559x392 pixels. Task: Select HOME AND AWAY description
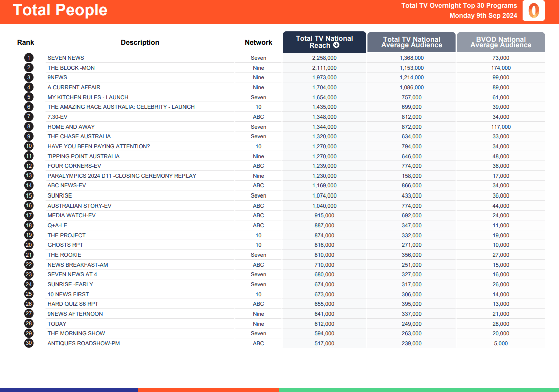71,127
